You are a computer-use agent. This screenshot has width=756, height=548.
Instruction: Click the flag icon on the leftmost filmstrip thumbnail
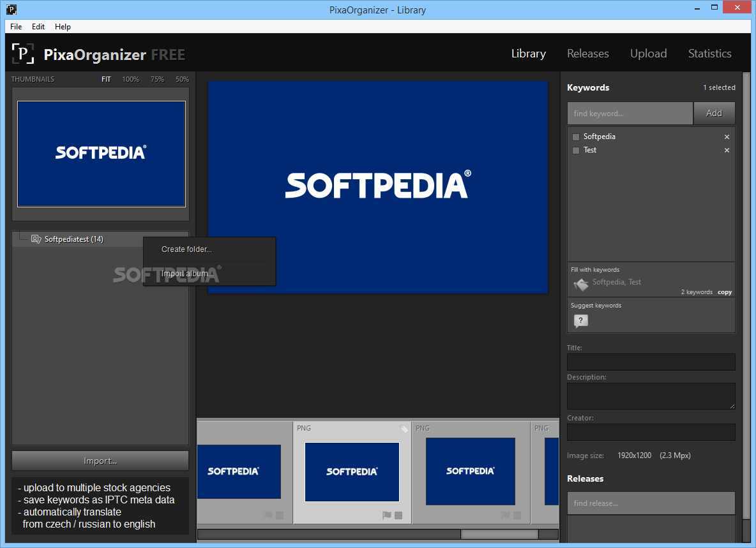(268, 515)
